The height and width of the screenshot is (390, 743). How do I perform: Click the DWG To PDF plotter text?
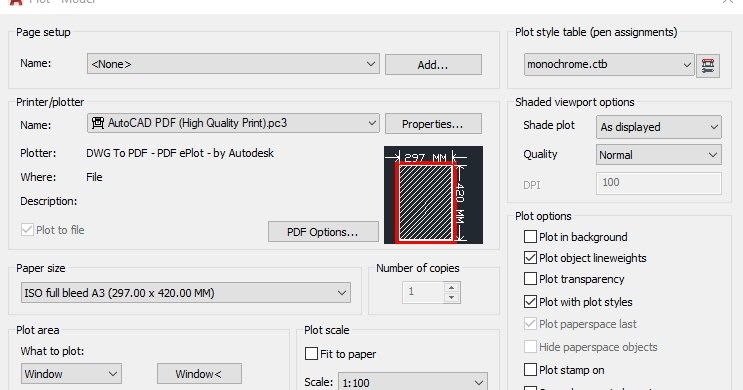pos(180,153)
